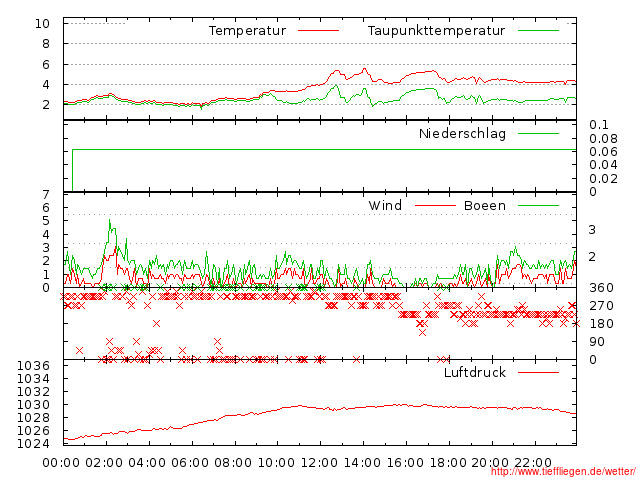Viewport: 640px width, 480px height.
Task: Click the 18:00 time axis label
Action: pyautogui.click(x=448, y=463)
